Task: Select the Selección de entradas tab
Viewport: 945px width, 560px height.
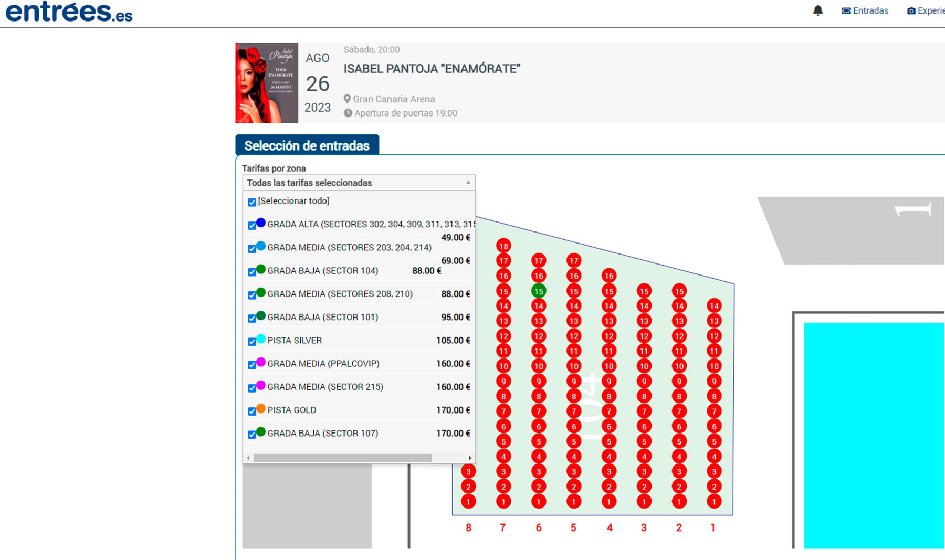Action: (307, 145)
